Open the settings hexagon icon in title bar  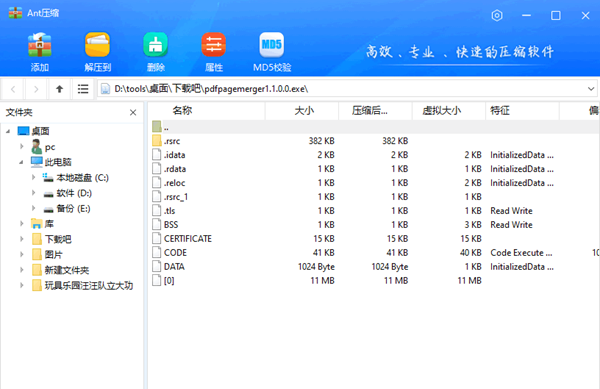coord(497,15)
